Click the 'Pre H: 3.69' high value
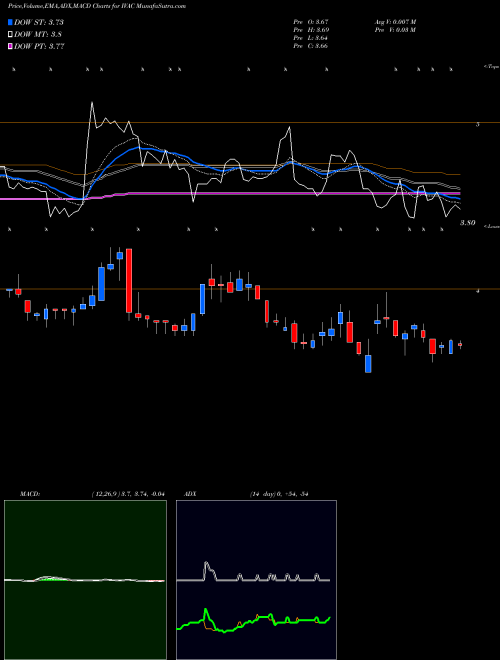500x660 pixels. click(311, 30)
